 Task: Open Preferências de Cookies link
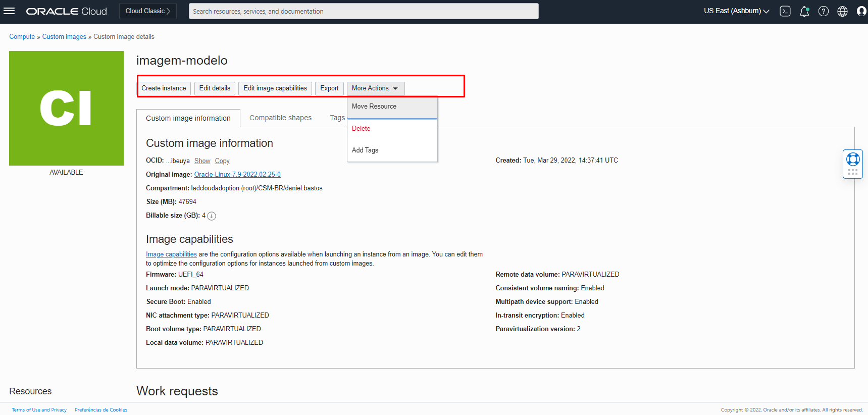click(101, 410)
